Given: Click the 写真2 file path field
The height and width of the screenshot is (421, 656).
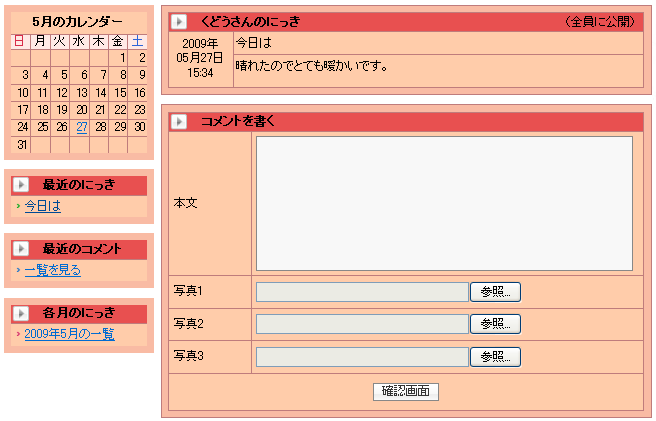Looking at the screenshot, I should point(361,324).
